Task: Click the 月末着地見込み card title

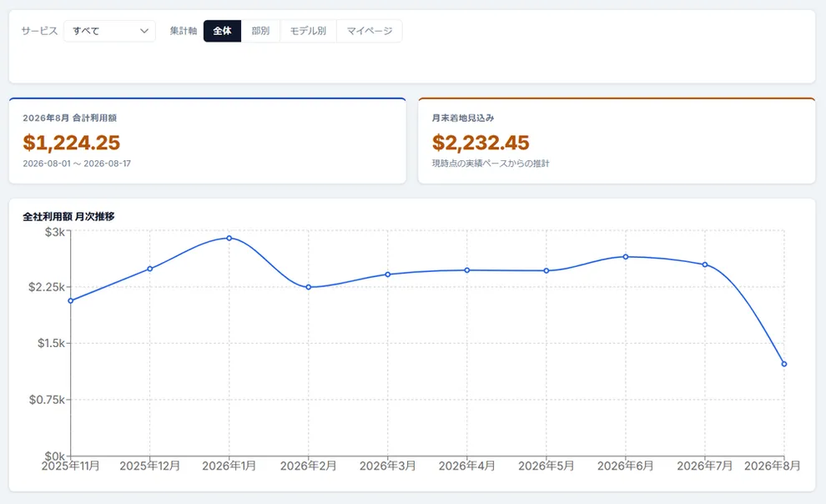Action: click(x=463, y=118)
